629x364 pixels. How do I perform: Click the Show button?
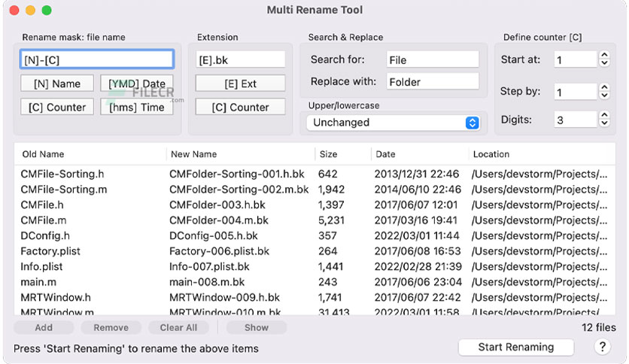click(257, 327)
